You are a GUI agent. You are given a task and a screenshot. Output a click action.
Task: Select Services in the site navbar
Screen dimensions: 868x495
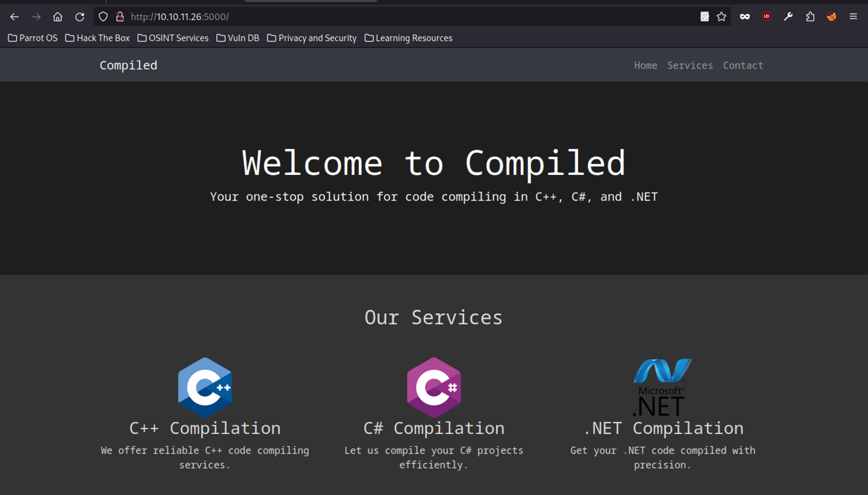689,65
